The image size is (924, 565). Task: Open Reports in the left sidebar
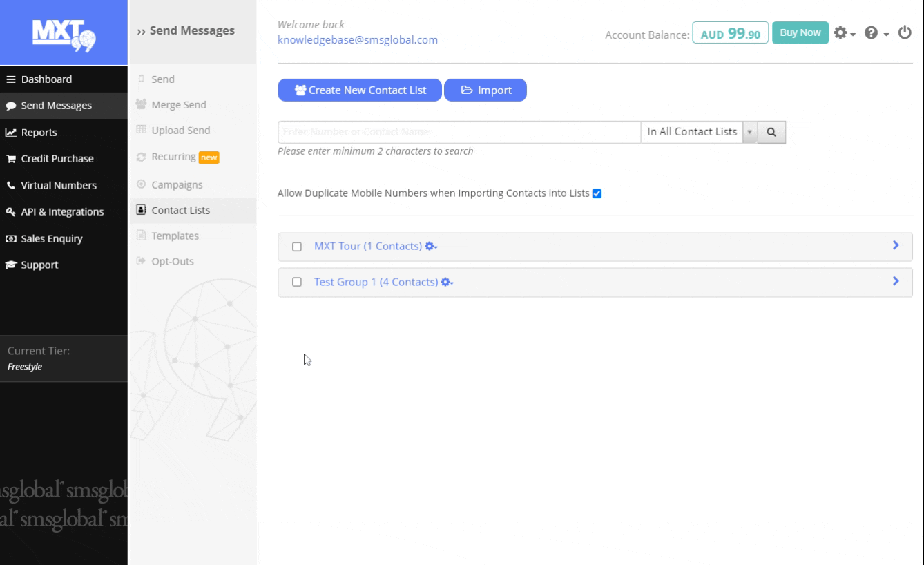(x=39, y=133)
